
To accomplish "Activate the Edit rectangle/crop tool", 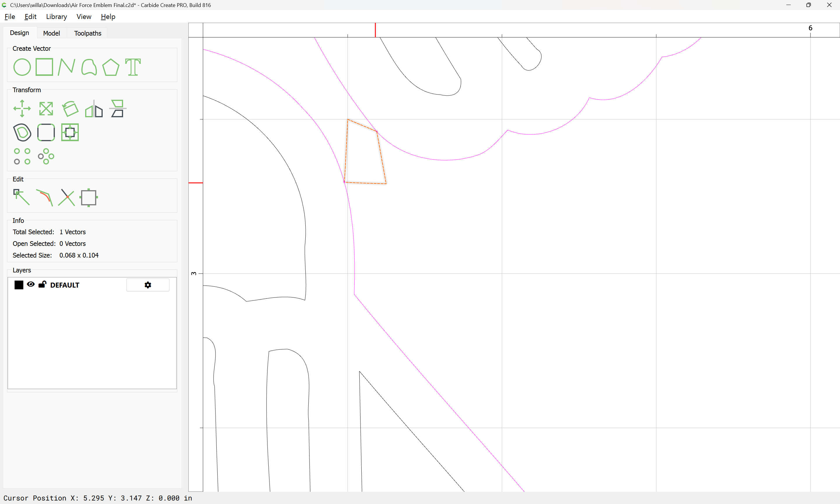I will click(x=89, y=197).
